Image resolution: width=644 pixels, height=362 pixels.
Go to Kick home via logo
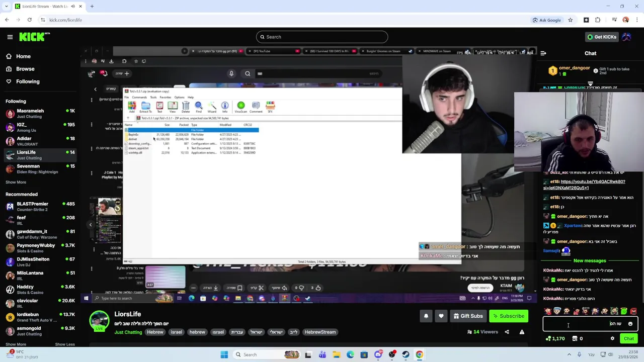click(35, 37)
